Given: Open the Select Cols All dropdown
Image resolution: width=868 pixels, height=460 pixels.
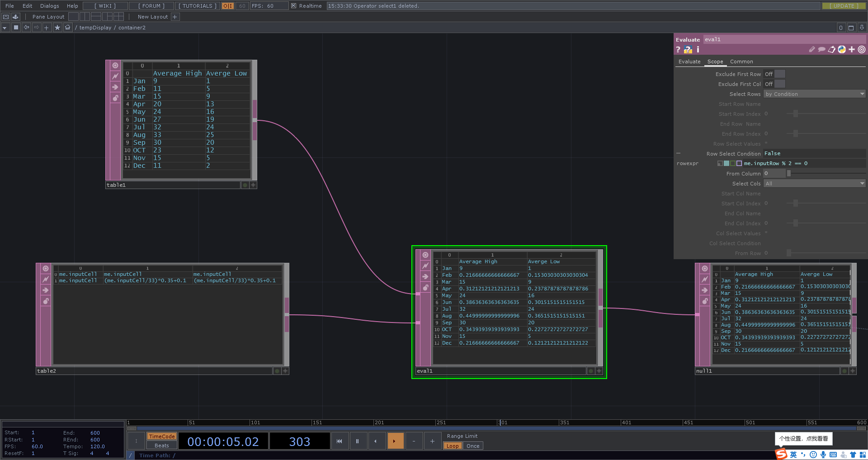Looking at the screenshot, I should [x=814, y=183].
